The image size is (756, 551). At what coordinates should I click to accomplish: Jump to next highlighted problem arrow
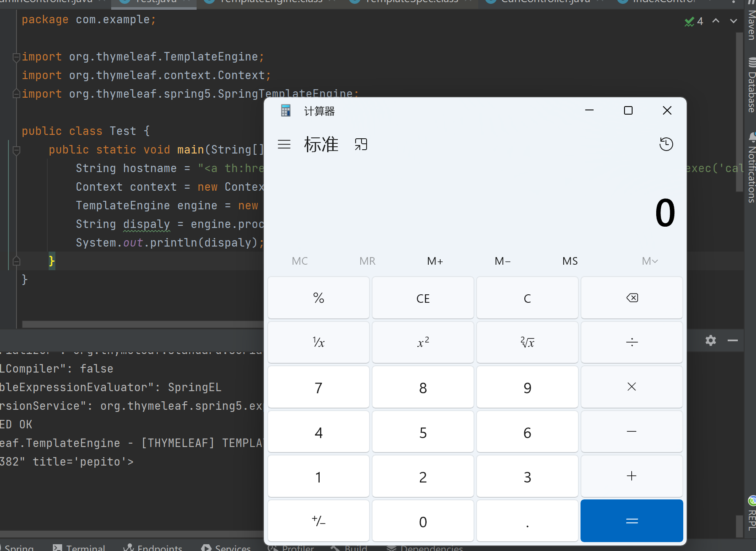tap(734, 21)
